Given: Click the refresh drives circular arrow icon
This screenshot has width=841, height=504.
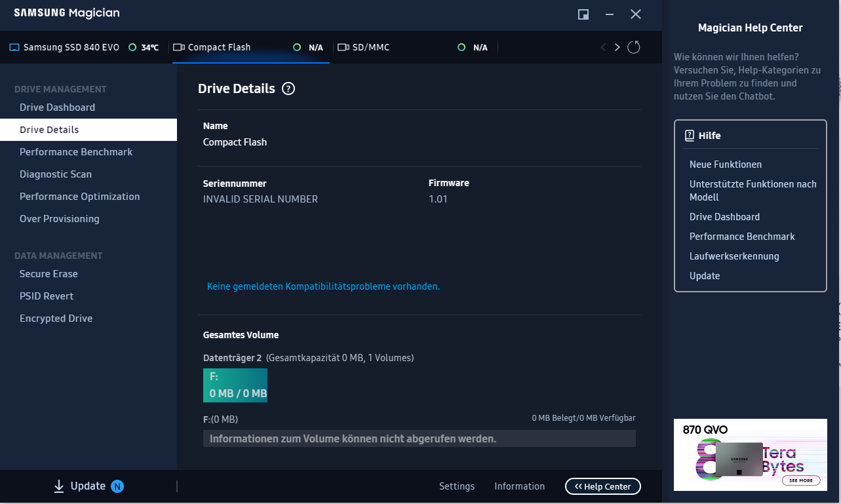Looking at the screenshot, I should [633, 47].
